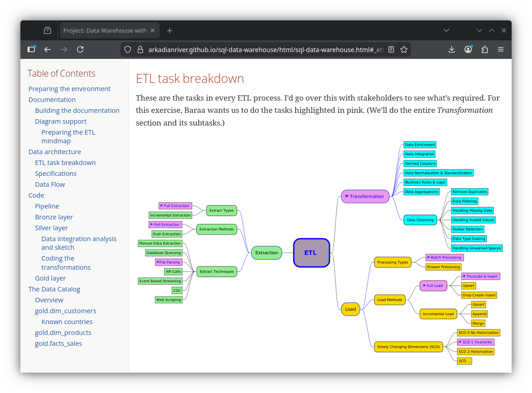532x393 pixels.
Task: Open the browser hamburger application menu
Action: [x=501, y=49]
